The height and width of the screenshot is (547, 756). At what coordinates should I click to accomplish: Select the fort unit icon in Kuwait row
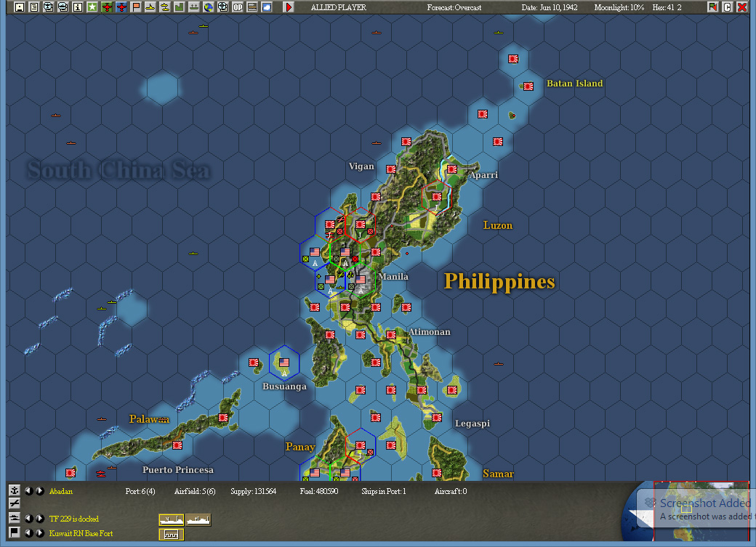171,535
